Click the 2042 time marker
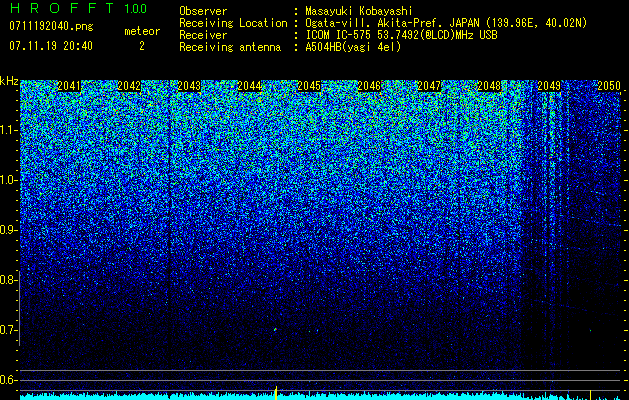Screen dimensions: 629x400 tap(129, 86)
